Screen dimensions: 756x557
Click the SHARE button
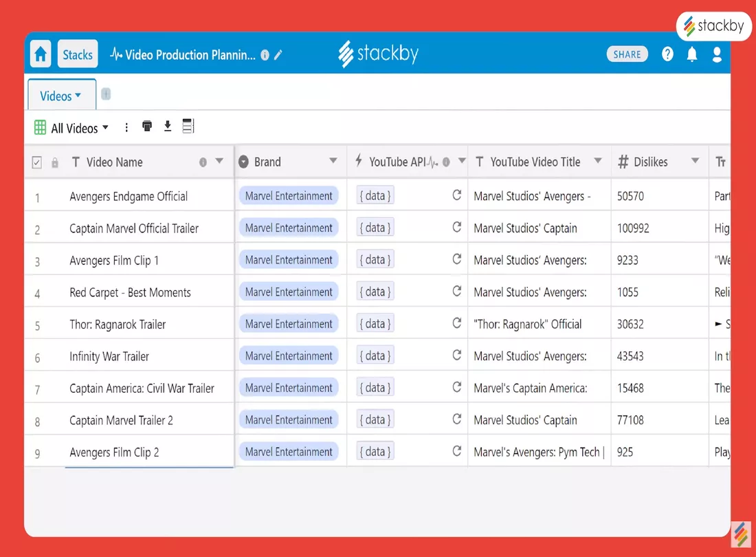(627, 54)
